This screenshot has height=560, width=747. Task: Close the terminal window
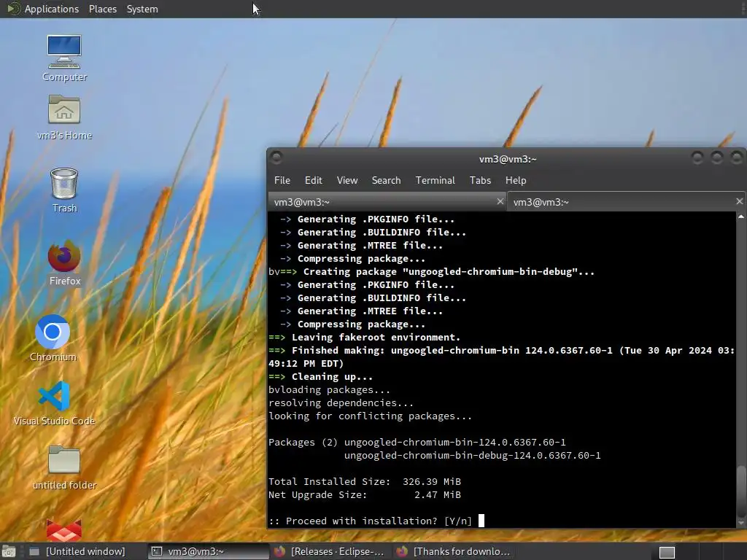click(x=737, y=157)
